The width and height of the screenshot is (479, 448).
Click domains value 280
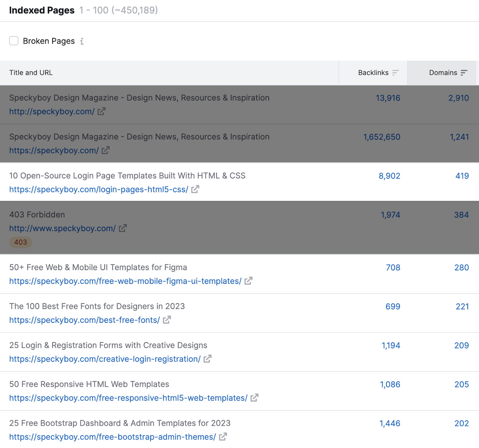462,267
